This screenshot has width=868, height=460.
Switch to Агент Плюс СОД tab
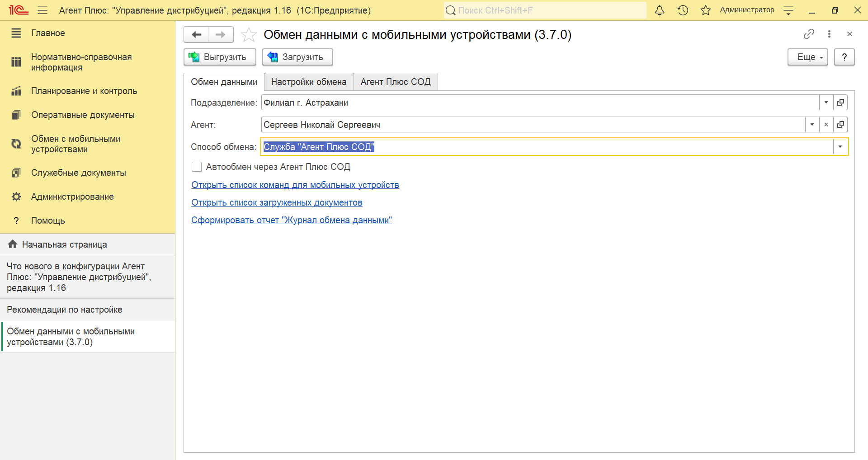(396, 82)
